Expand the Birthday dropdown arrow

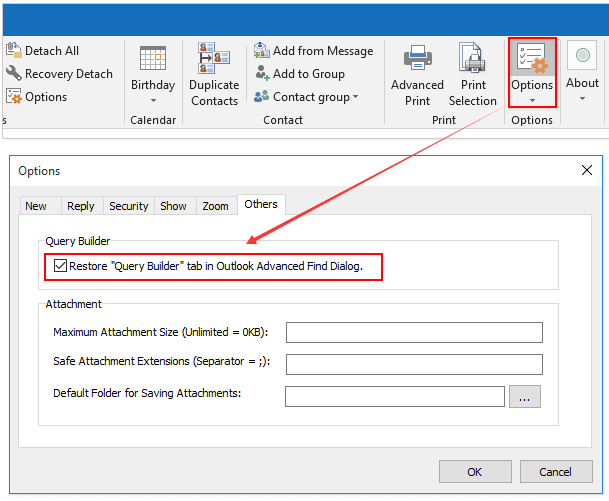[152, 100]
